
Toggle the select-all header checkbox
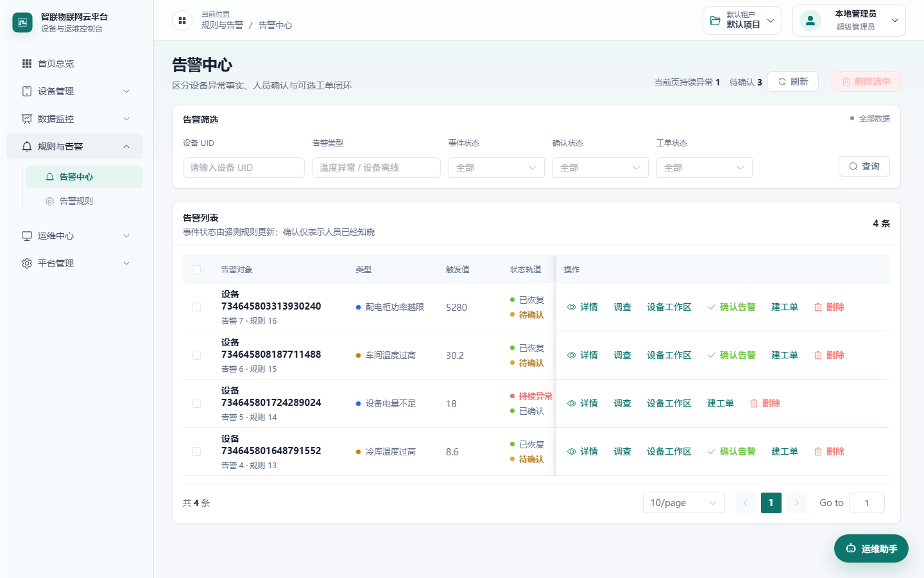click(196, 270)
